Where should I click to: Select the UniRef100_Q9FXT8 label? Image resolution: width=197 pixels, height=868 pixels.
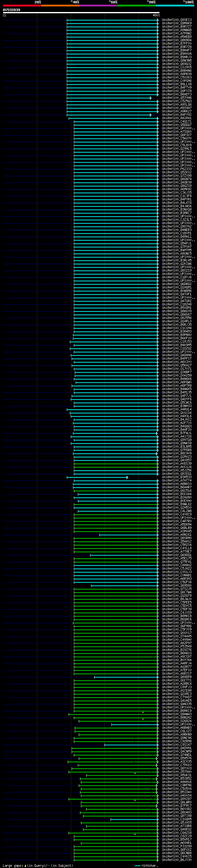coord(177,91)
